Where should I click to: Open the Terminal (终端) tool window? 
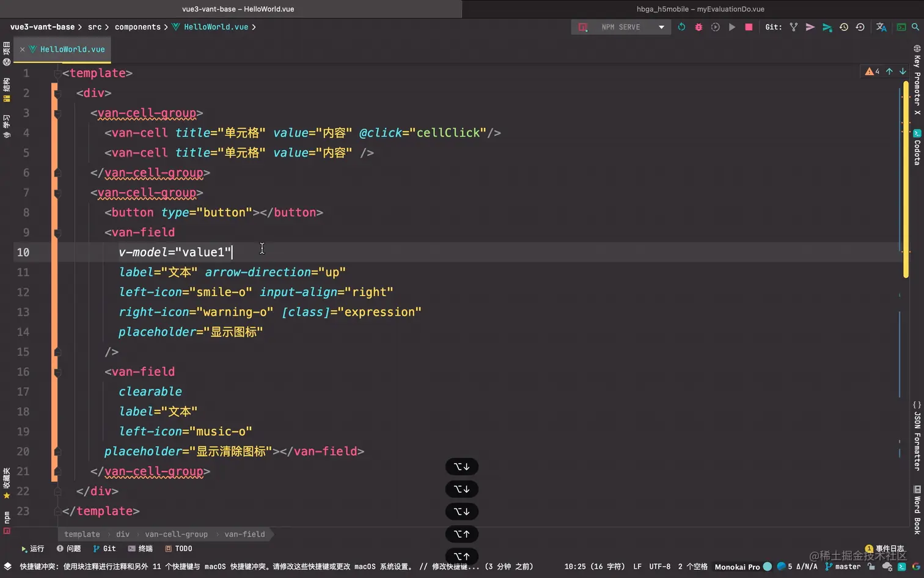140,549
